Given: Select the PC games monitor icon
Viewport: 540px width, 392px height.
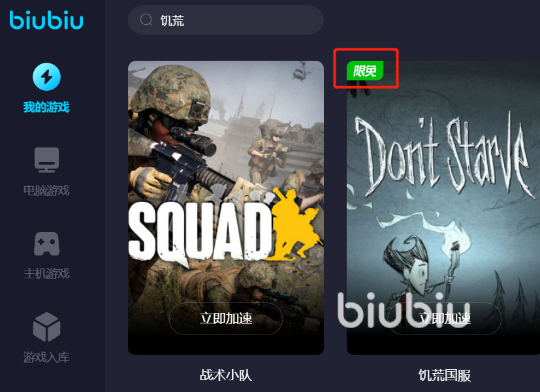Looking at the screenshot, I should 46,160.
